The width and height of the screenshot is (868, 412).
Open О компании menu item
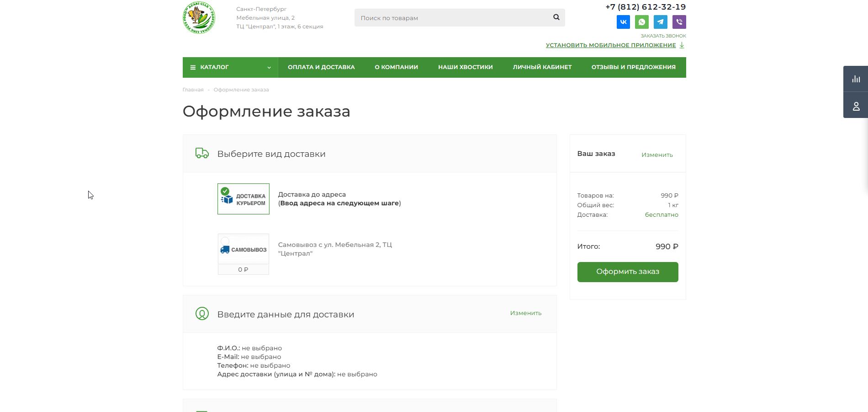[x=397, y=67]
